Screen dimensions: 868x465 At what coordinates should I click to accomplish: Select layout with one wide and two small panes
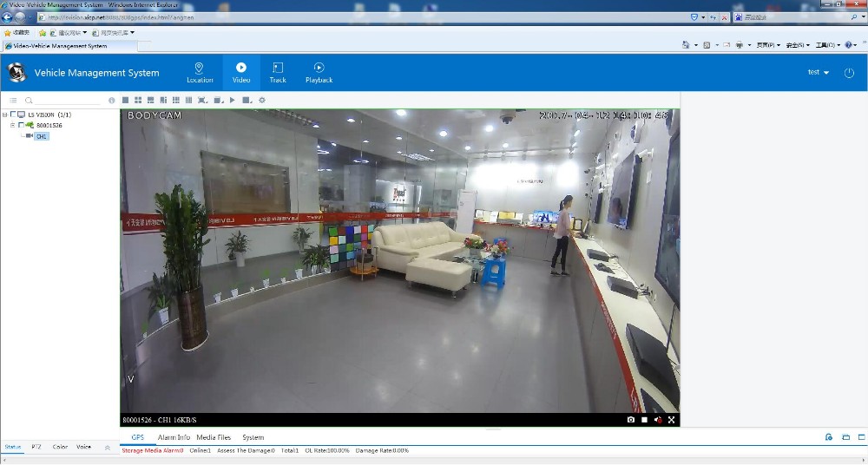[x=150, y=100]
